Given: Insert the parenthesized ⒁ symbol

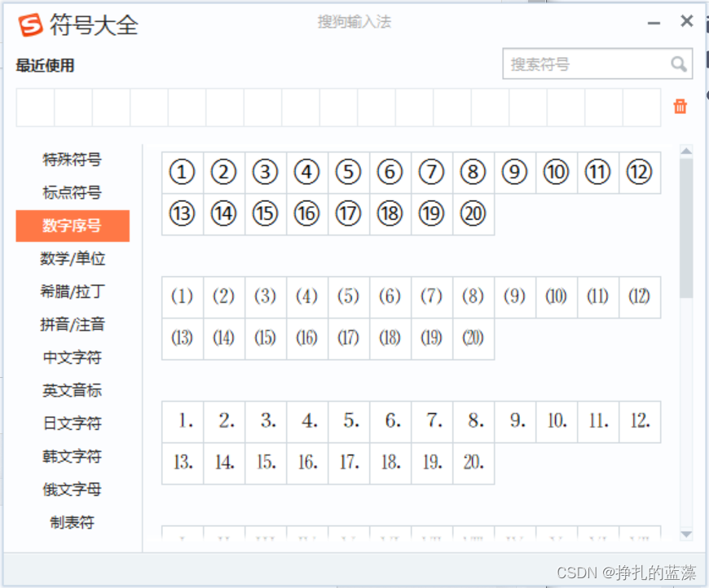Looking at the screenshot, I should click(x=224, y=339).
